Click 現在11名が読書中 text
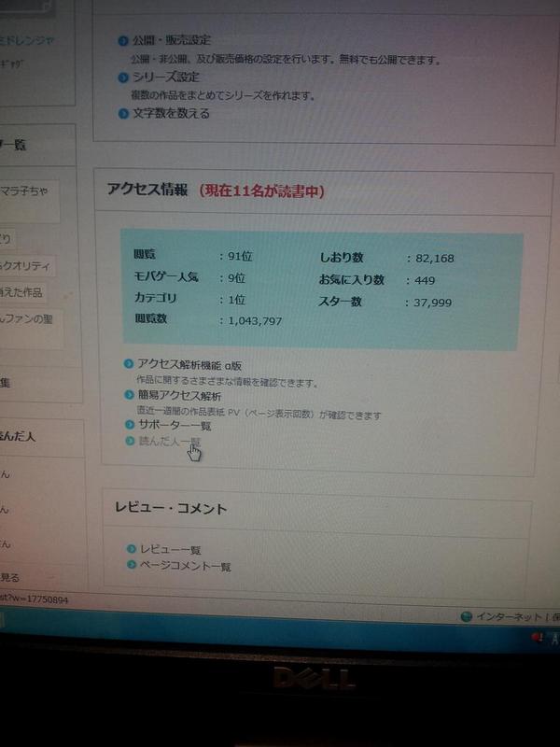560x747 pixels. pos(262,191)
